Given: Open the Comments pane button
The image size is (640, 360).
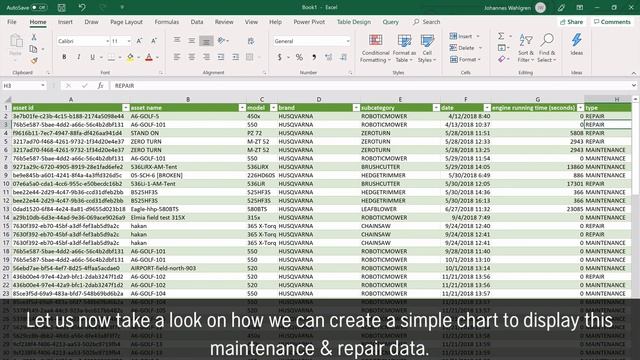Looking at the screenshot, I should point(612,22).
